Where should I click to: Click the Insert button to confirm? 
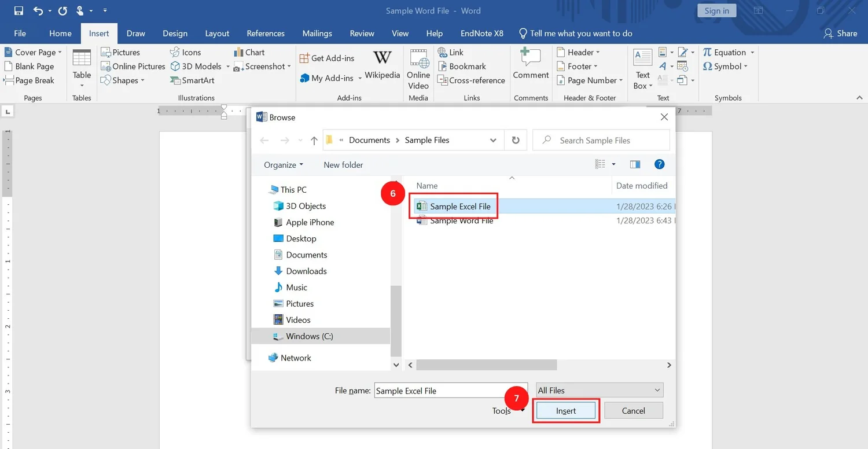(x=565, y=410)
